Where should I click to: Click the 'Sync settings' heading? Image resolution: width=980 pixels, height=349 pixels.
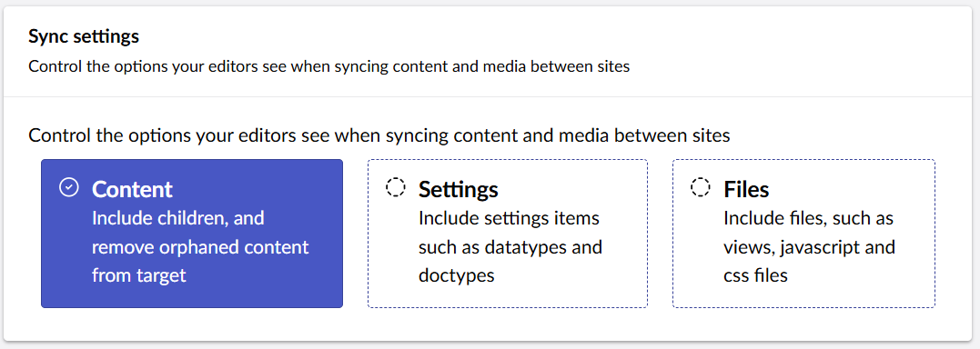[84, 37]
